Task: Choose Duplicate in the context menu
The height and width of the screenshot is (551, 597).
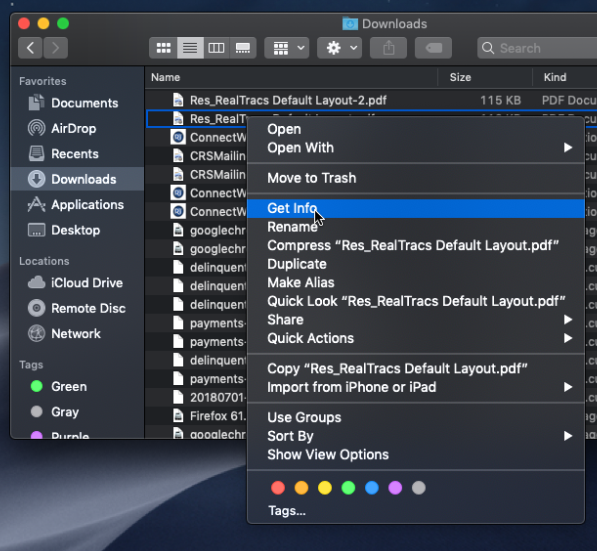Action: pyautogui.click(x=416, y=264)
